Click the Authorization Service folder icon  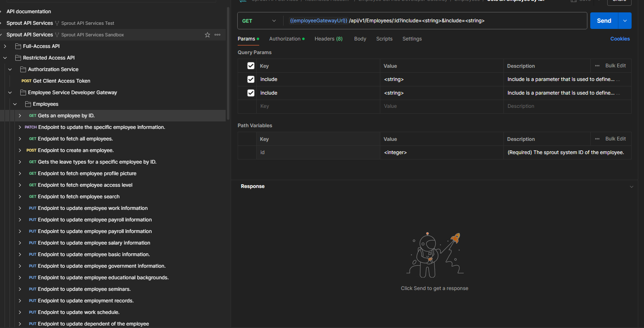pos(23,69)
